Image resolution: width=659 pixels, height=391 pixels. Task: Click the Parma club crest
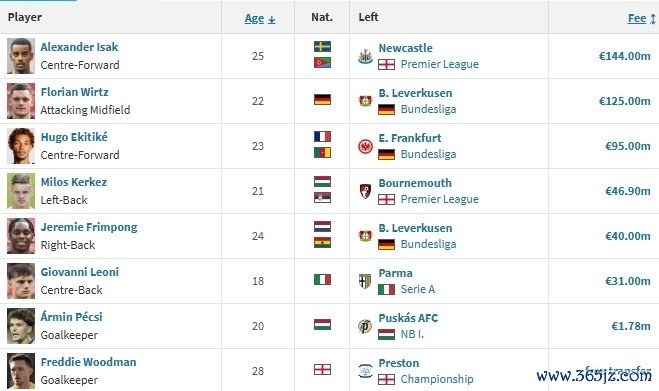coord(365,281)
